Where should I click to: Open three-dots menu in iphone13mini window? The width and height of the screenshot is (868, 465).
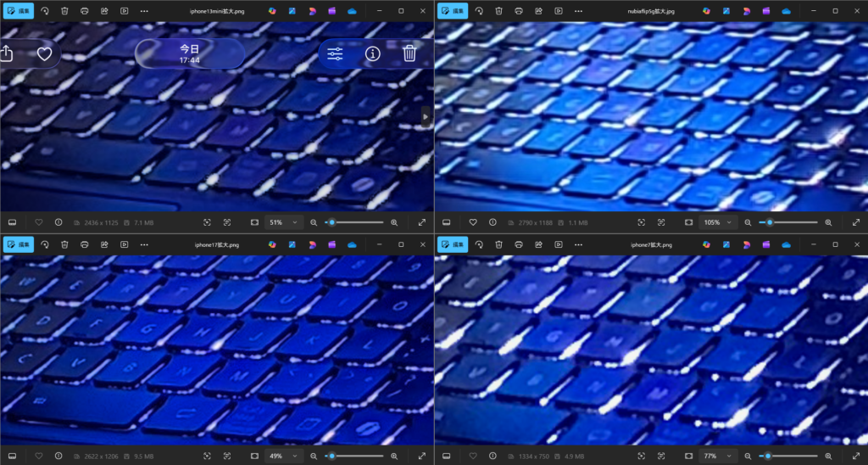[x=144, y=11]
